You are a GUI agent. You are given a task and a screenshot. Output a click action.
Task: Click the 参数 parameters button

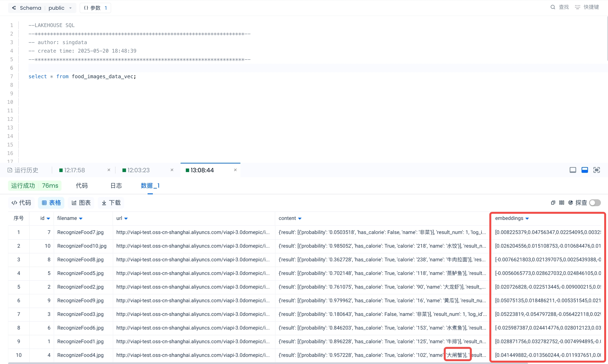click(x=95, y=8)
